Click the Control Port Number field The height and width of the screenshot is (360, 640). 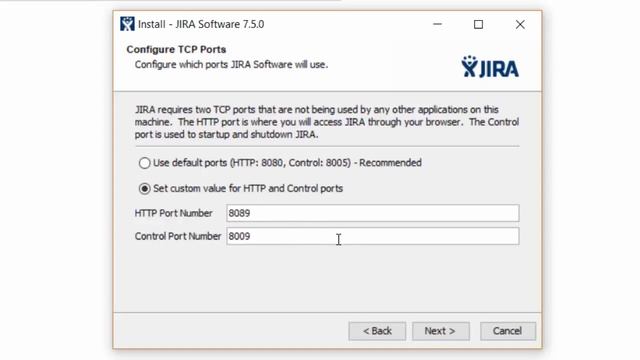click(373, 236)
